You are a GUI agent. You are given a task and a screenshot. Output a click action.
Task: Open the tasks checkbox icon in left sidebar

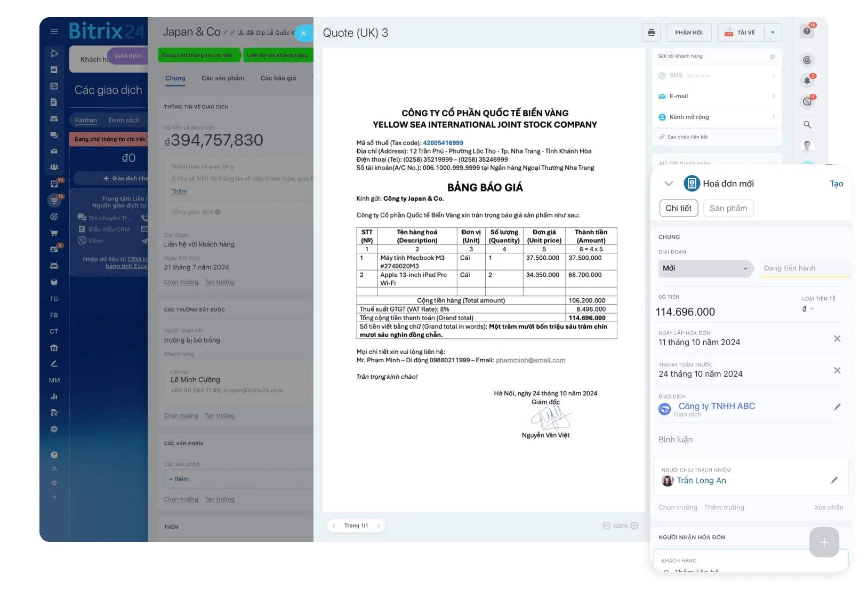pos(54,184)
